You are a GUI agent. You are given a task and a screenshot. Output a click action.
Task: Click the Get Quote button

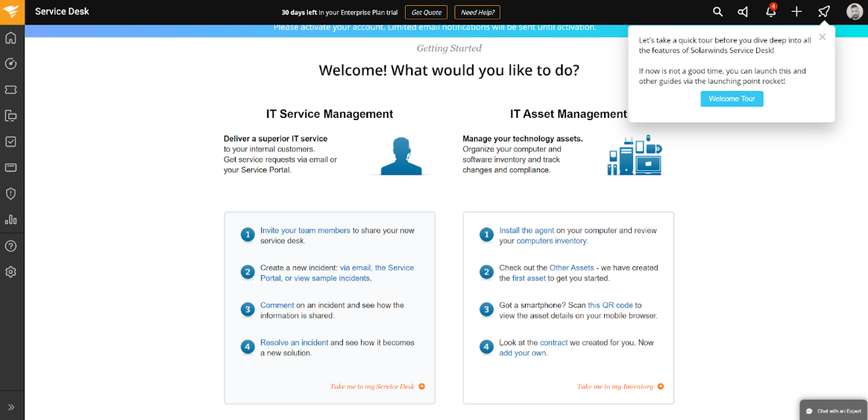point(427,12)
